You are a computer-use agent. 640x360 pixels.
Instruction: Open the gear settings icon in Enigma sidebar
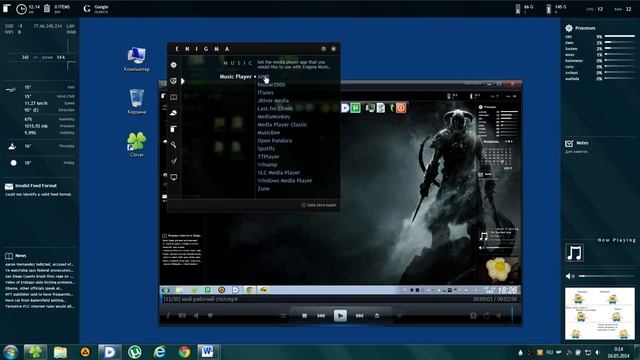(x=173, y=65)
